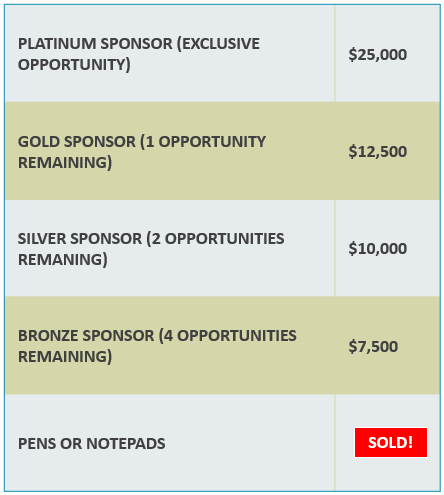Image resolution: width=444 pixels, height=495 pixels.
Task: Select the Platinum Sponsor row label
Action: point(139,54)
